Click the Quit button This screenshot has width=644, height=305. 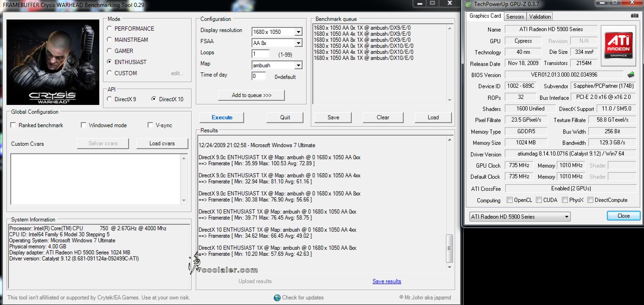[285, 117]
